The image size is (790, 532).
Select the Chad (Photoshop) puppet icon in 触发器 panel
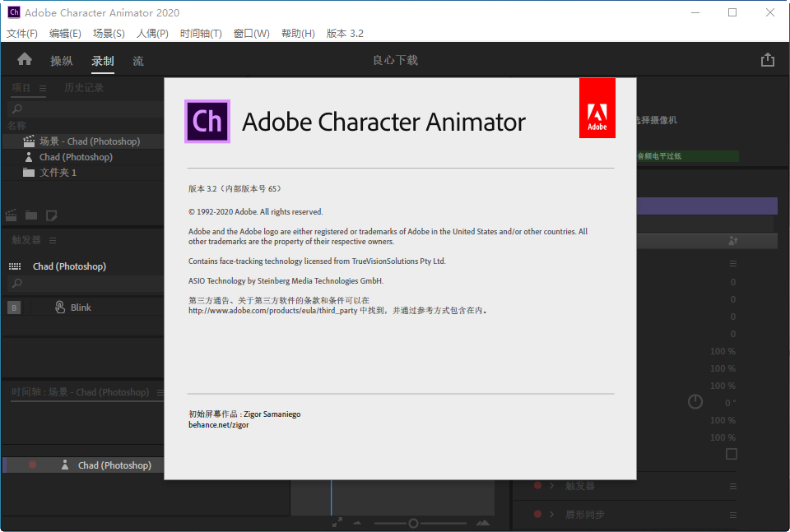[15, 266]
